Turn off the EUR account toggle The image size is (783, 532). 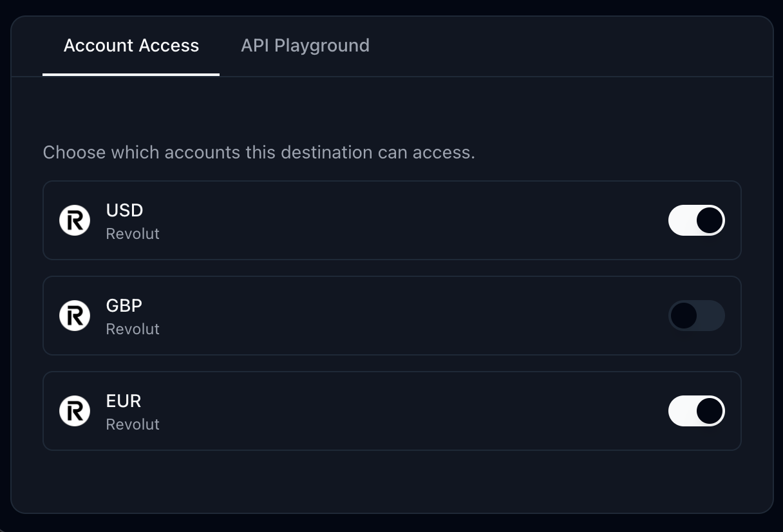pos(697,411)
